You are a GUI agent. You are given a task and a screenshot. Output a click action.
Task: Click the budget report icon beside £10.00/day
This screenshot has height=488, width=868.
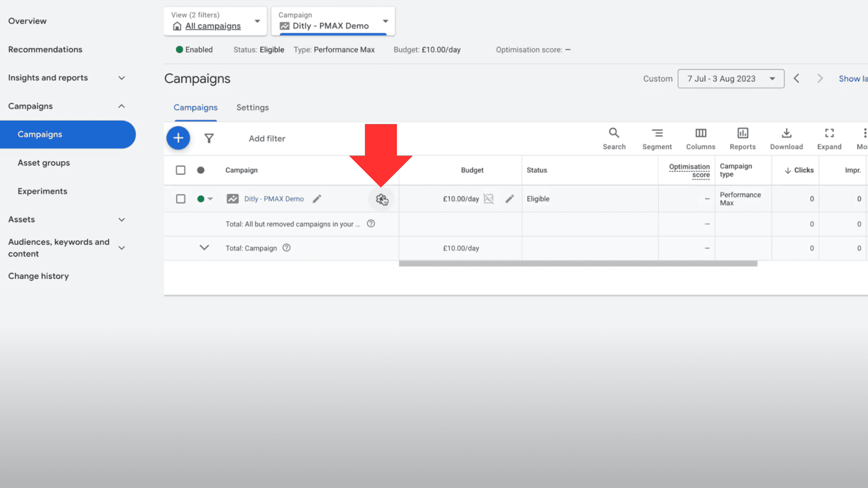point(488,199)
